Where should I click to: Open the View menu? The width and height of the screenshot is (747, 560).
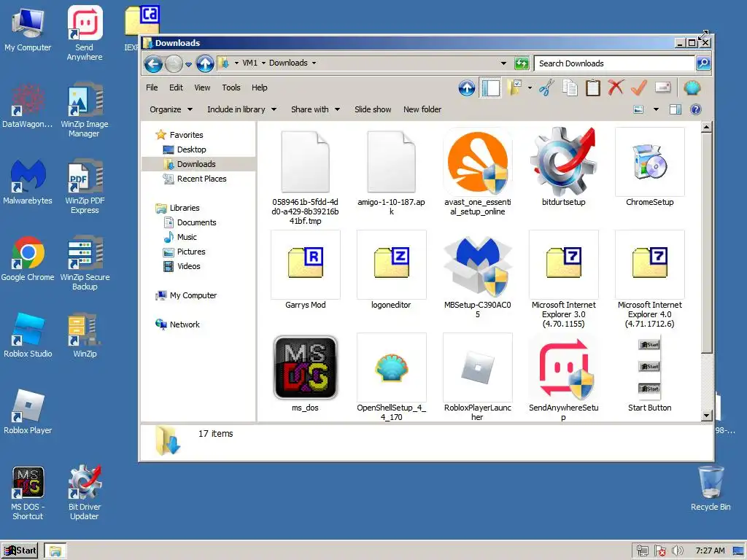[x=202, y=87]
